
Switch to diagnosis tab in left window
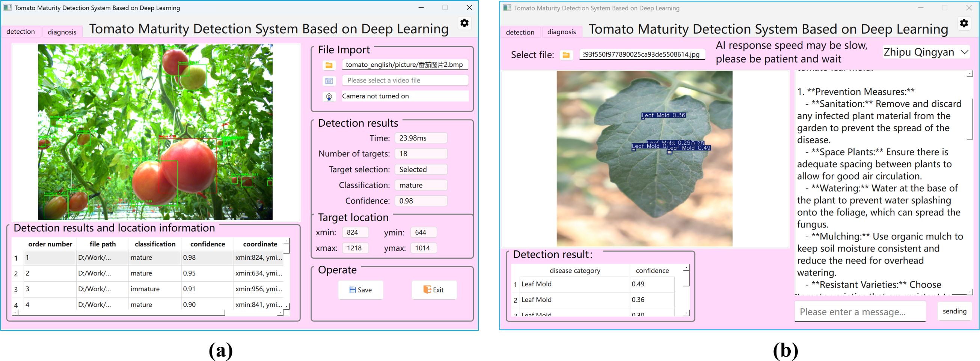click(62, 32)
